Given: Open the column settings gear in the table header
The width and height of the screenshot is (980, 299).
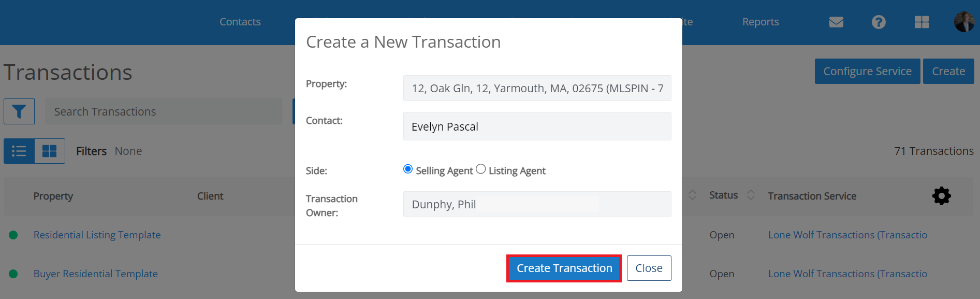Looking at the screenshot, I should (x=942, y=196).
